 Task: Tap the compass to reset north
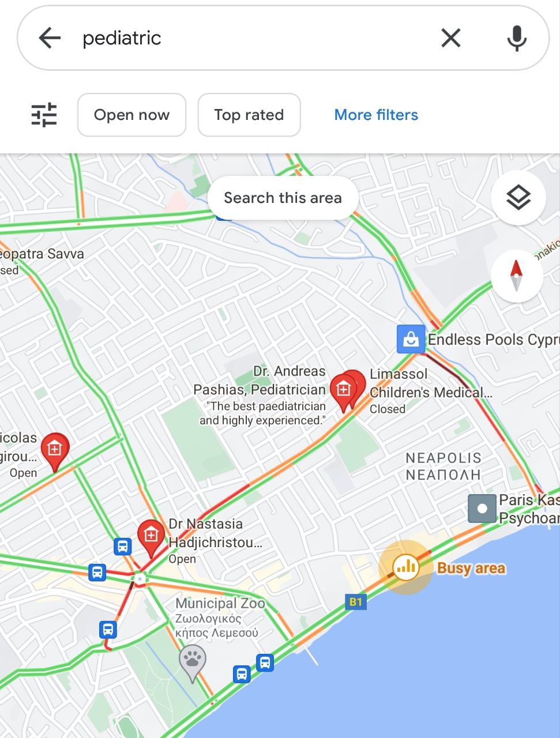pos(517,276)
